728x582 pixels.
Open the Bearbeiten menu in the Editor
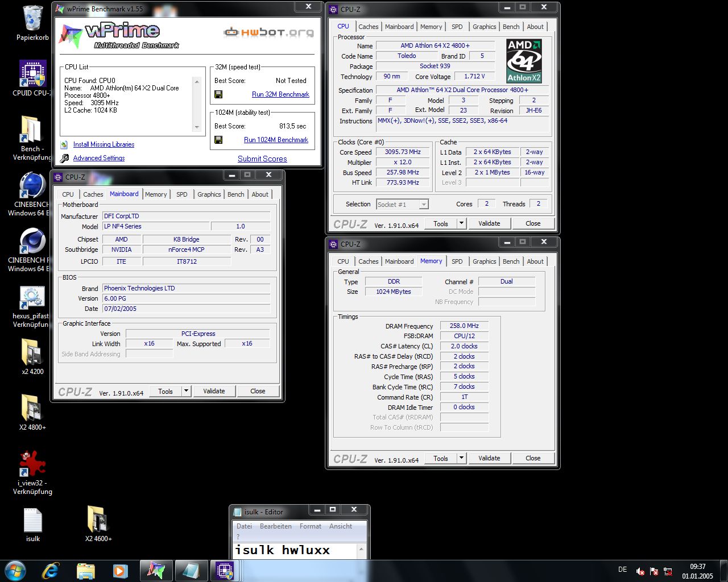pyautogui.click(x=276, y=526)
